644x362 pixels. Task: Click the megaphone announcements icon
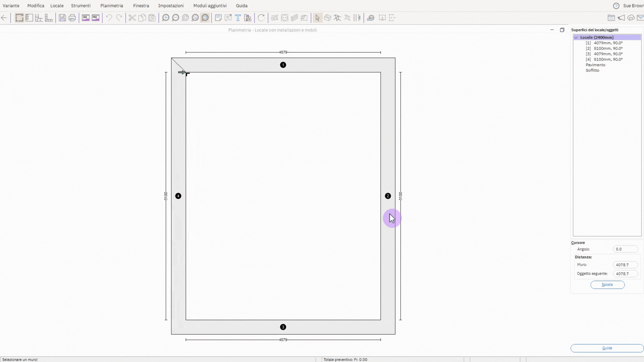pos(621,18)
